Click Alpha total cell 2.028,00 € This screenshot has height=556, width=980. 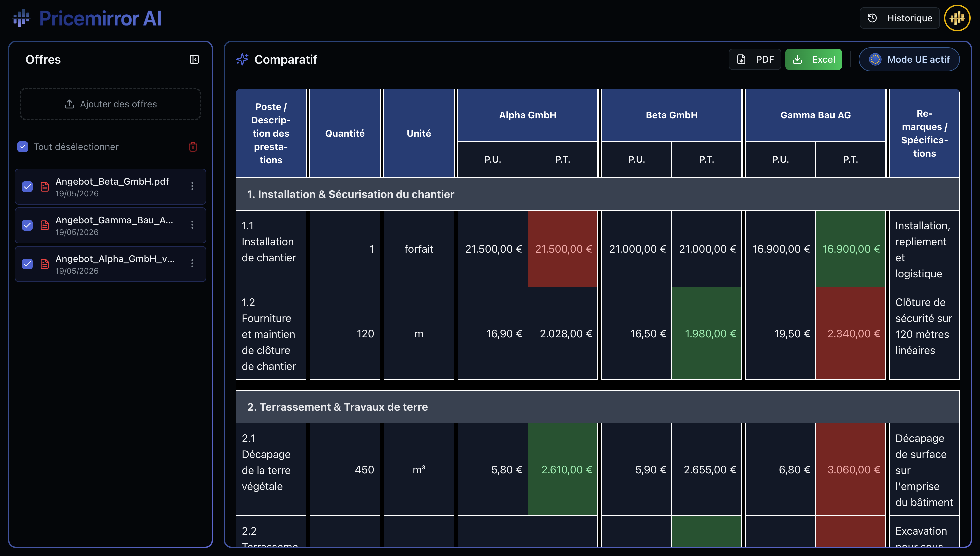click(563, 334)
